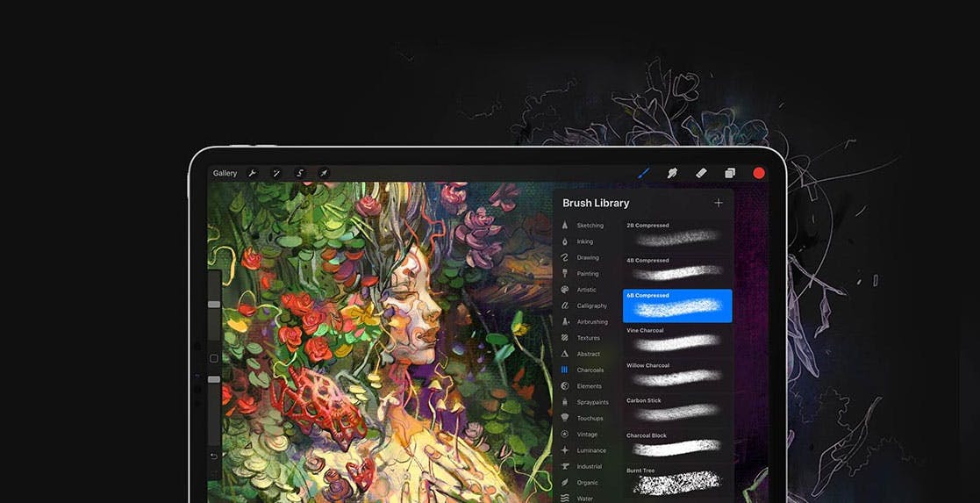Screen dimensions: 980x503
Task: Choose the Vine Charcoal brush
Action: [677, 341]
